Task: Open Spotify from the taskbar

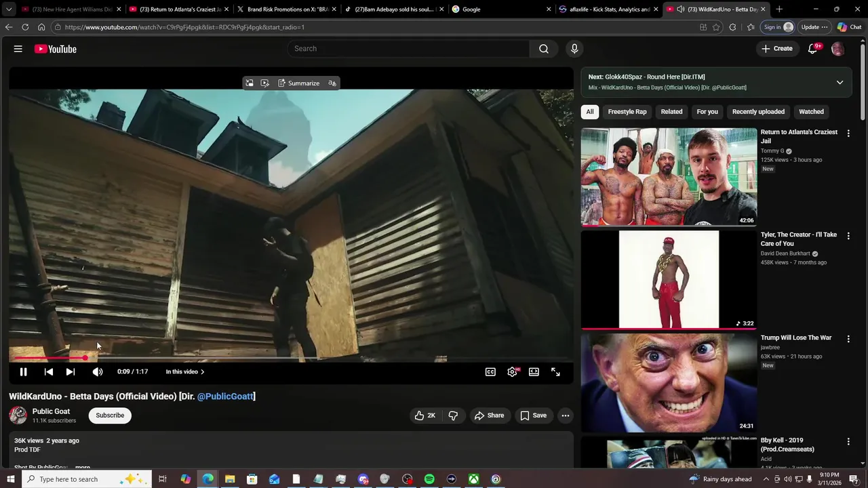Action: (429, 479)
